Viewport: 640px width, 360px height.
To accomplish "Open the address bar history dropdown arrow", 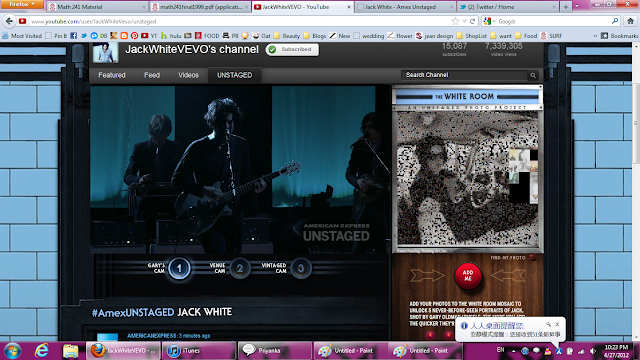I will pyautogui.click(x=464, y=21).
